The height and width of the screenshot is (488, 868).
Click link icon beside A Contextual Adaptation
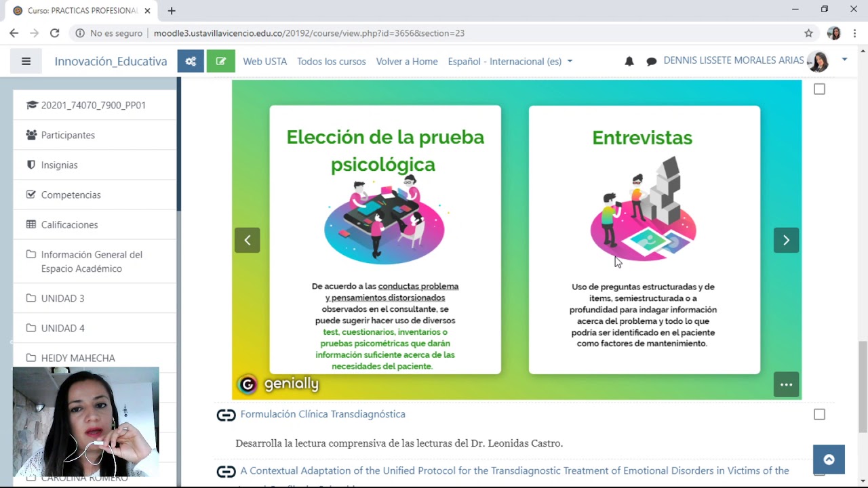point(226,471)
